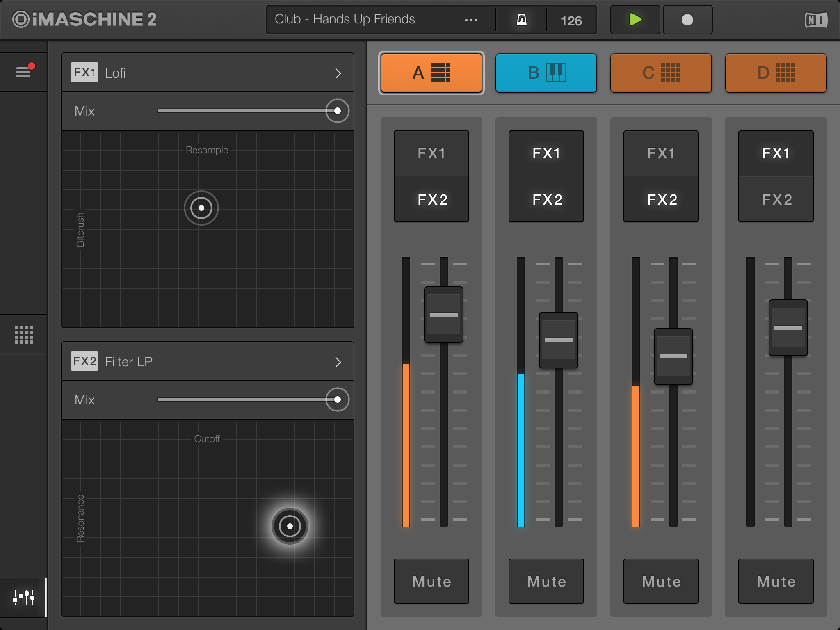Click channel D volume fader
Image resolution: width=840 pixels, height=630 pixels.
[788, 328]
